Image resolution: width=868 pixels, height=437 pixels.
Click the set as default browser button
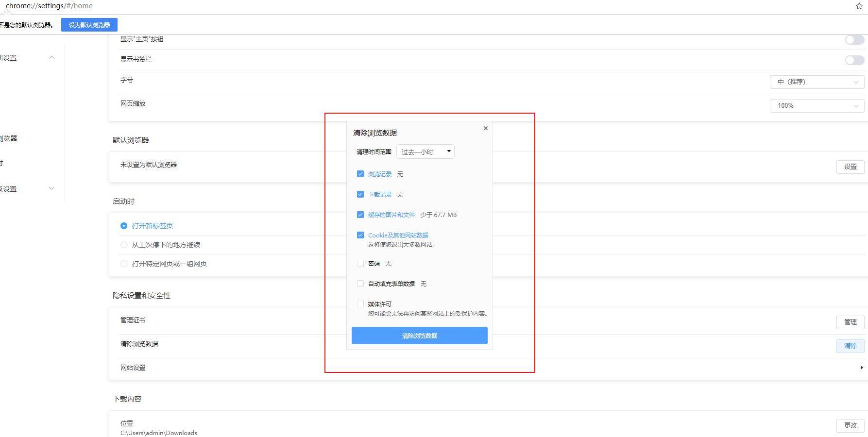pyautogui.click(x=89, y=25)
